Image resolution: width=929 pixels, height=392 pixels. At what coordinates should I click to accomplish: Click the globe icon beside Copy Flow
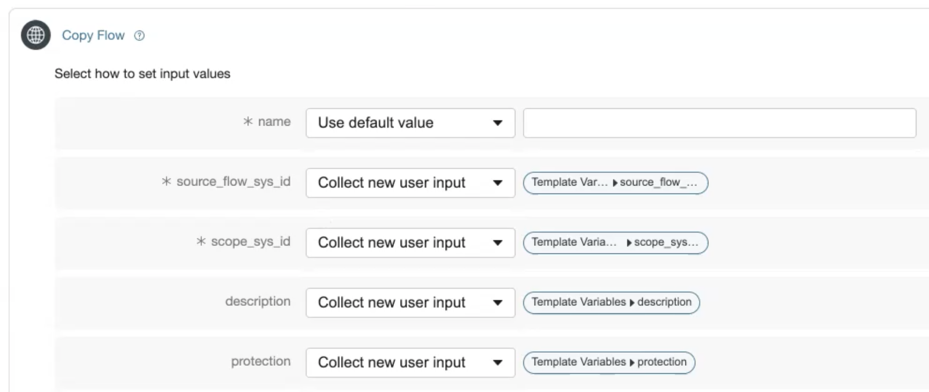pyautogui.click(x=36, y=35)
